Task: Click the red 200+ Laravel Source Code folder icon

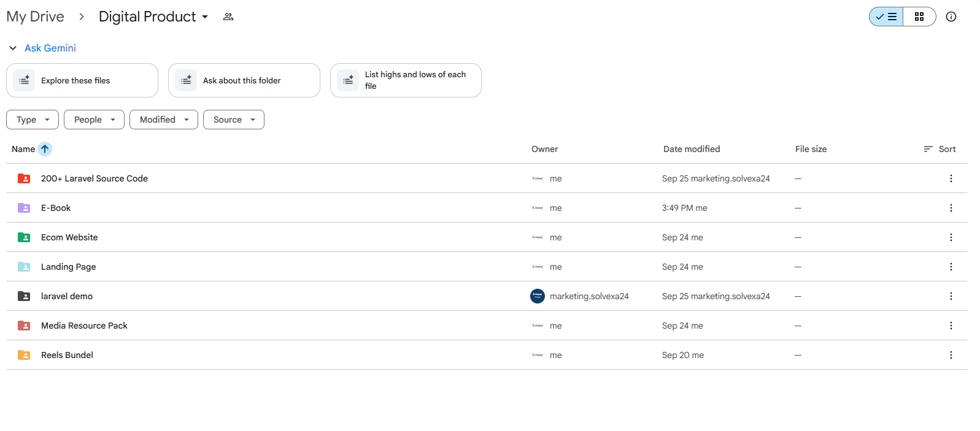Action: pos(24,178)
